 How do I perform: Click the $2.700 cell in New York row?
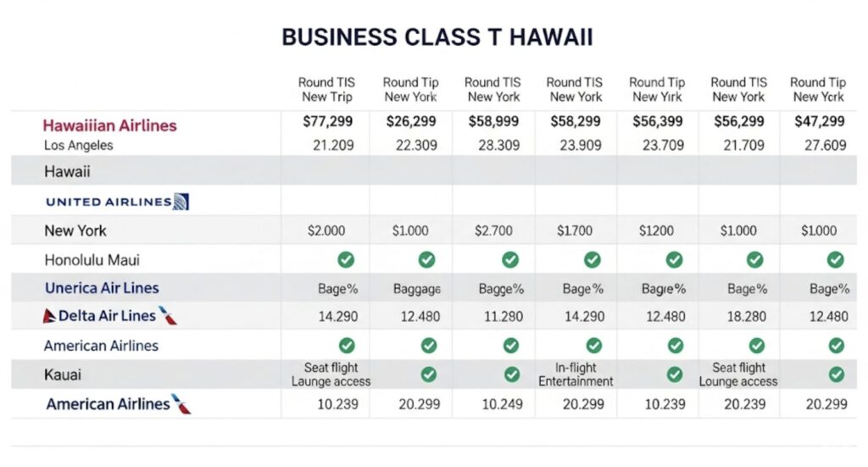[493, 231]
